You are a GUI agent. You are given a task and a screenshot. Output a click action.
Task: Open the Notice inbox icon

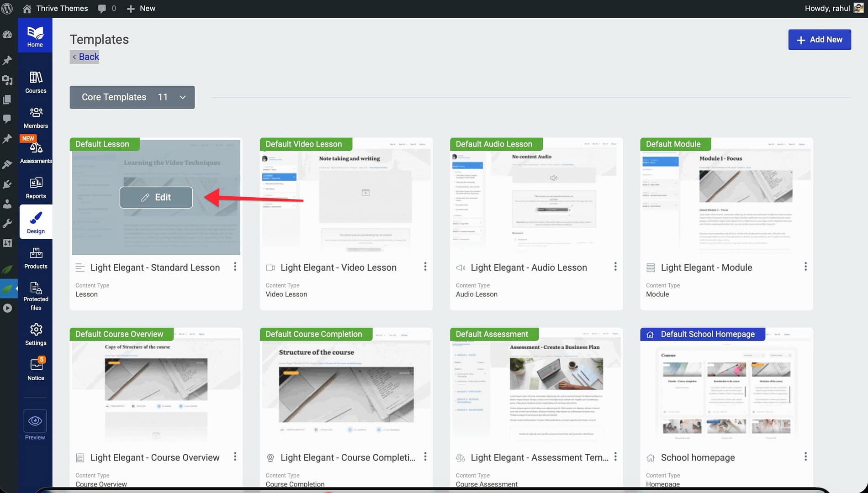tap(36, 369)
